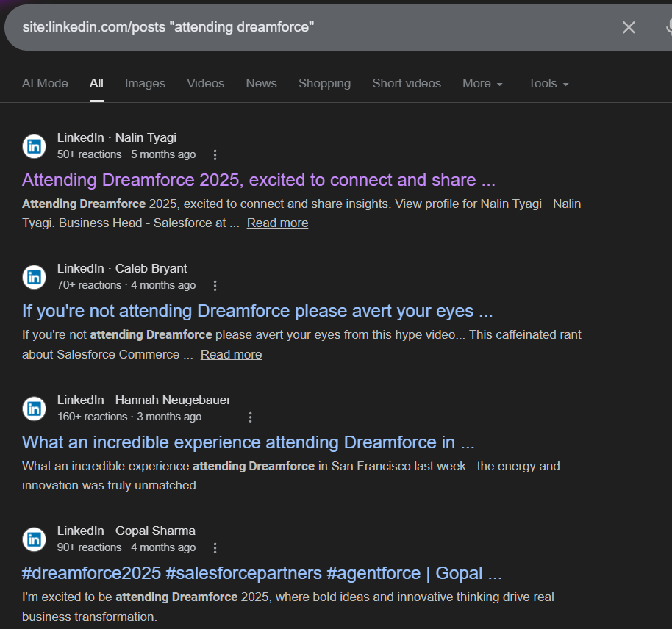
Task: Expand Read more on Caleb Bryant snippet
Action: point(231,355)
